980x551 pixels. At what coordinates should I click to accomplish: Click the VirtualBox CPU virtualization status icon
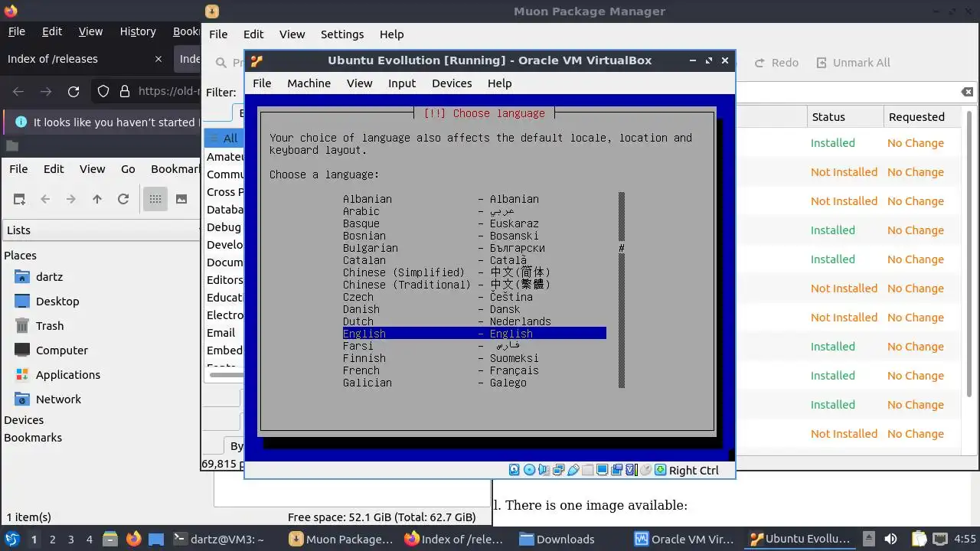(631, 470)
